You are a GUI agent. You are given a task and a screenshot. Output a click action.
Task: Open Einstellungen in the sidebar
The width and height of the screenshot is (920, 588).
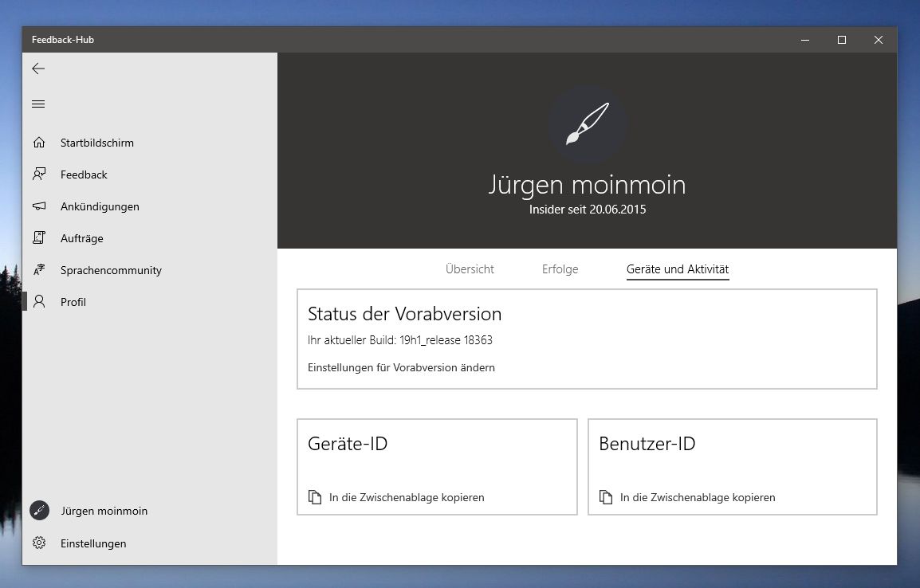coord(150,543)
